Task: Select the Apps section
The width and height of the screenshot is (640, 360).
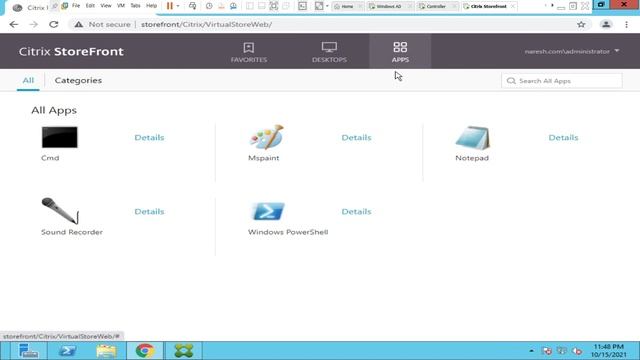Action: [x=400, y=52]
